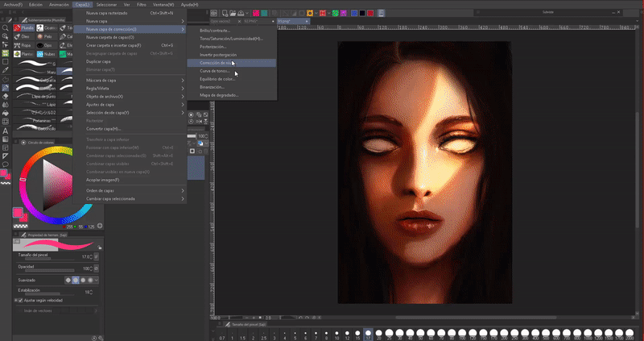
Task: Choose the Plumilla pen sub tool
Action: [26, 27]
